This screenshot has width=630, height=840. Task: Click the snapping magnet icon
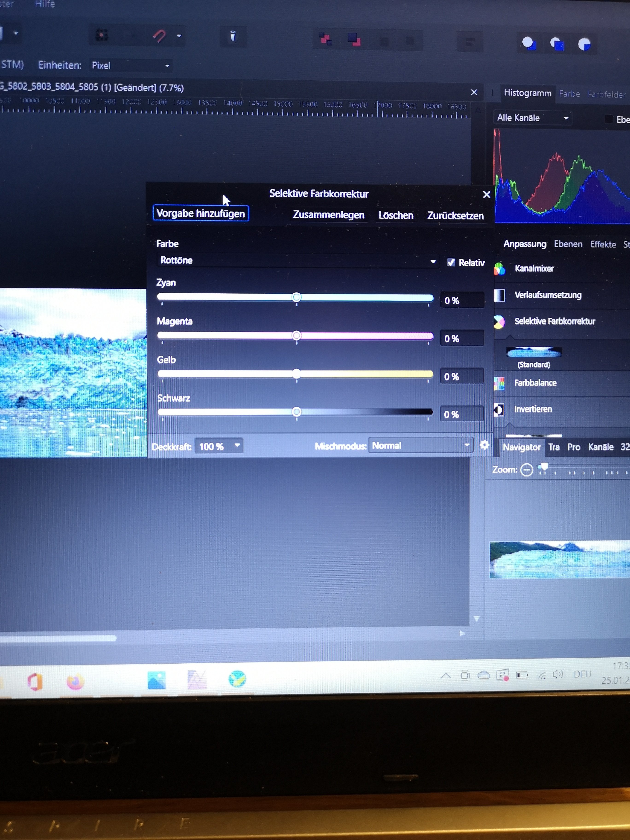[159, 36]
